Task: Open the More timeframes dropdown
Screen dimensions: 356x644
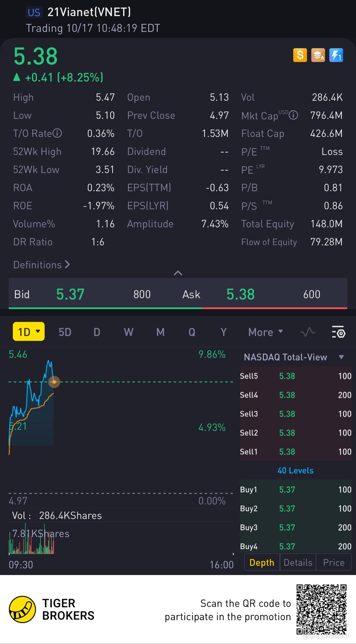Action: tap(265, 332)
